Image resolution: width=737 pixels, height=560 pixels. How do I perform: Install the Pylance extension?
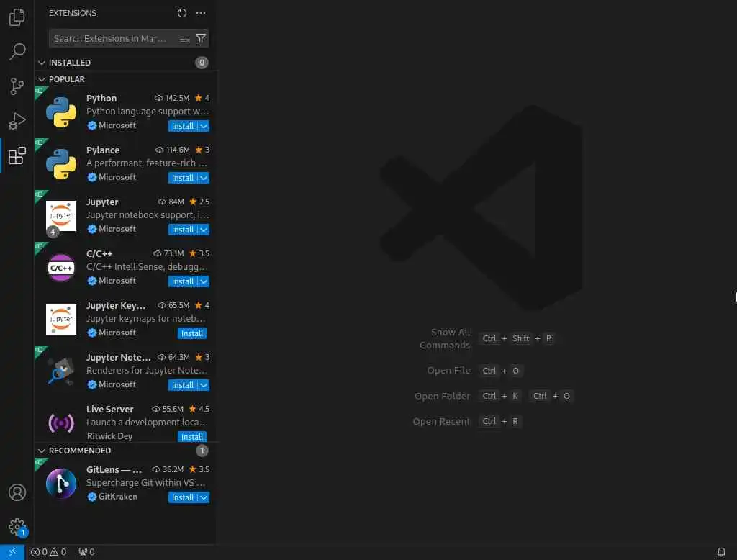[x=183, y=178]
